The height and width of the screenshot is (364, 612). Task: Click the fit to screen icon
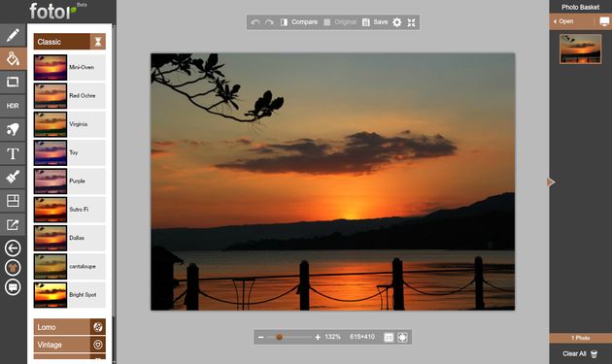click(402, 337)
